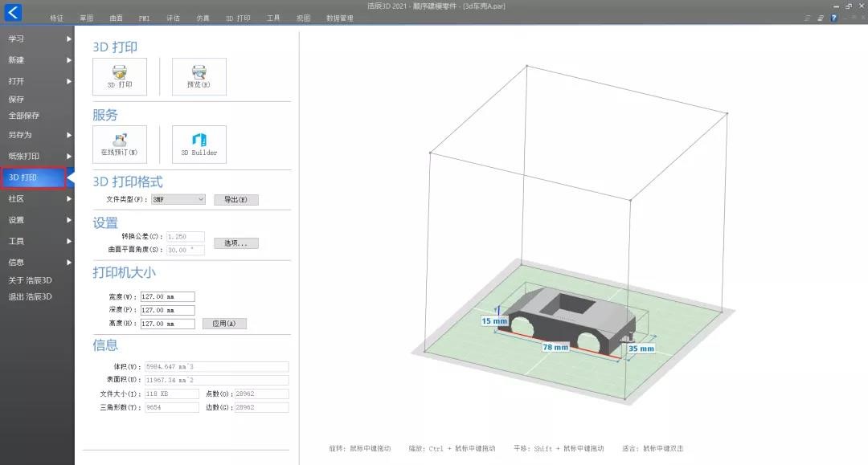Click the 78 mm dimension label
The width and height of the screenshot is (868, 465).
tap(555, 347)
